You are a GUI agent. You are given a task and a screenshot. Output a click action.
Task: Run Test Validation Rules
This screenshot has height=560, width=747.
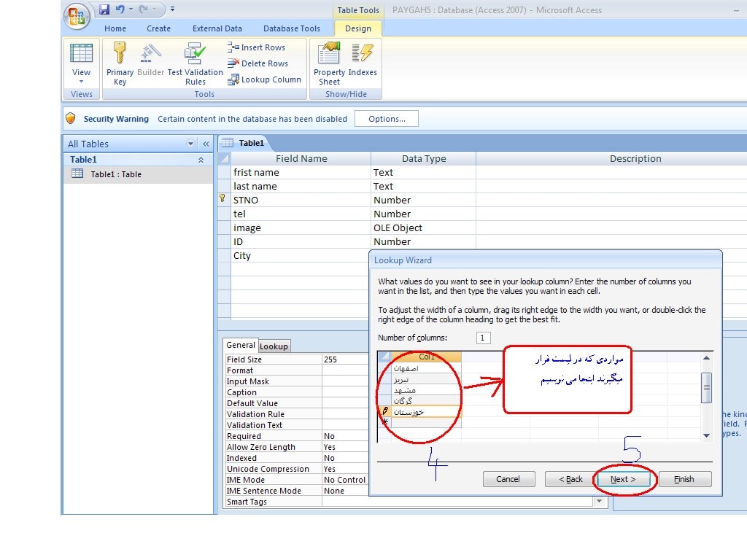click(196, 64)
